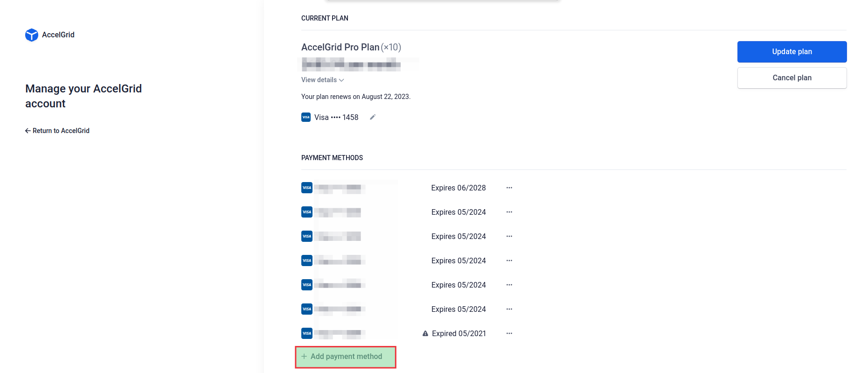Image resolution: width=868 pixels, height=373 pixels.
Task: Open the three-dot menu for the fifth card
Action: point(509,285)
